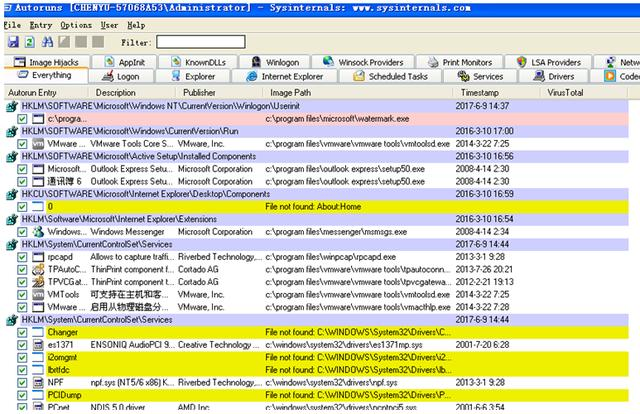Image resolution: width=640 pixels, height=414 pixels.
Task: Click registry icon of Winlogon\Userinit key row
Action: coord(11,107)
